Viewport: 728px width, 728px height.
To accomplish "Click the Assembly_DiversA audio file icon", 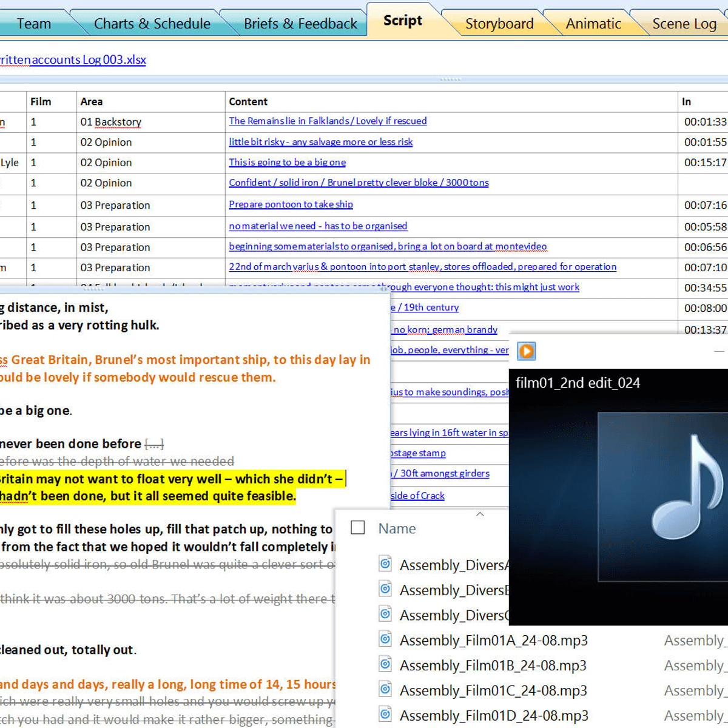I will point(385,564).
